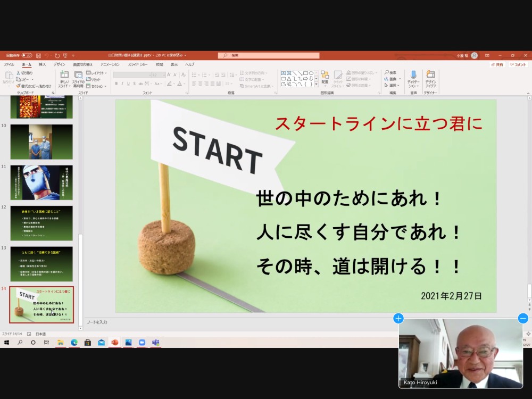
Task: Click the notes field ノートを入力
Action: pyautogui.click(x=97, y=322)
